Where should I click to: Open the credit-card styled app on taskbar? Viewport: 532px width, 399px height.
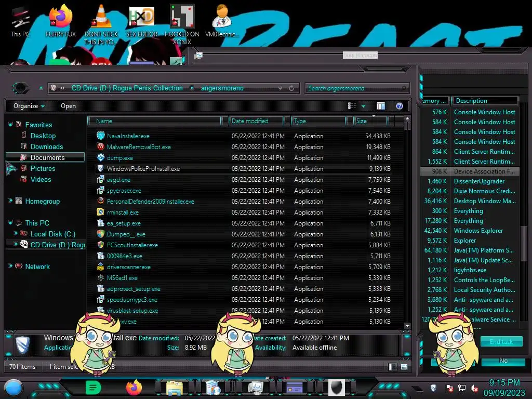coord(295,388)
